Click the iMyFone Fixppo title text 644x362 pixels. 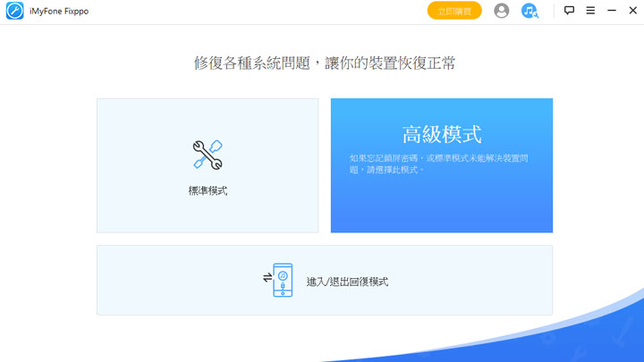(59, 11)
